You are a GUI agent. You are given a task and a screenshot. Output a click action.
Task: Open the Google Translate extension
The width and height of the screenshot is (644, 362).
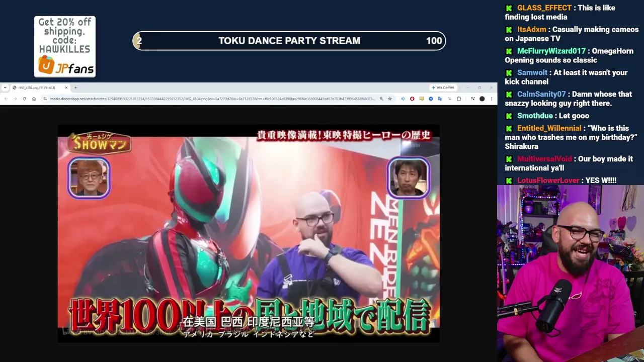440,99
